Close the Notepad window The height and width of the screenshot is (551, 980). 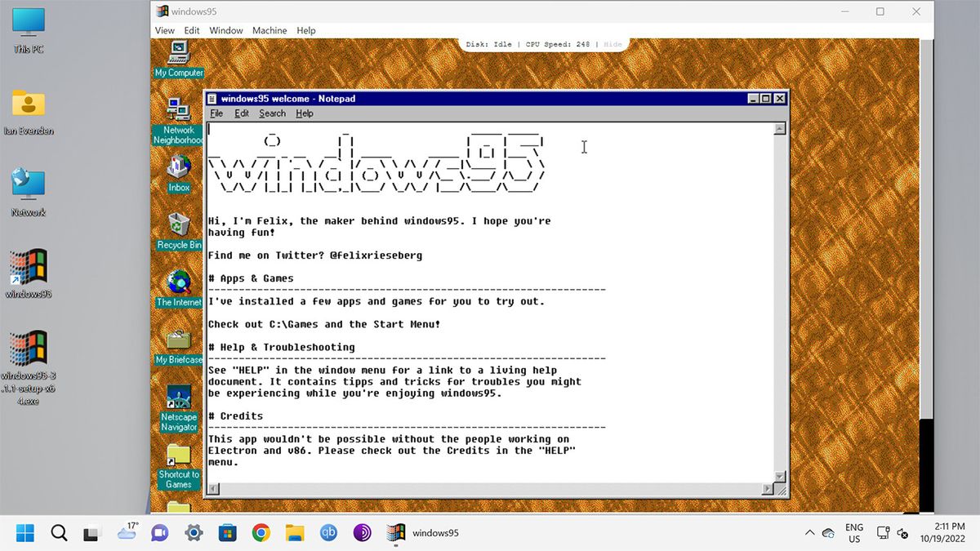click(780, 99)
